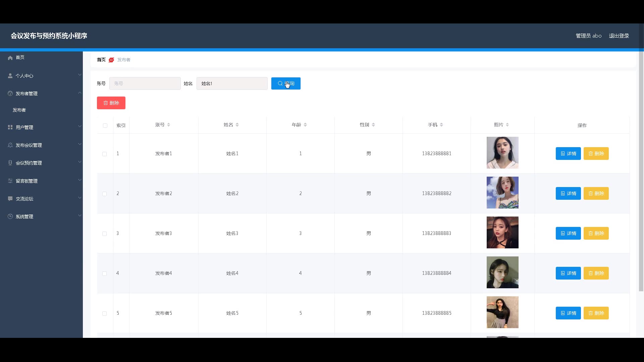The image size is (644, 362).
Task: Click the 留言板管理 sliders icon
Action: pos(10,181)
